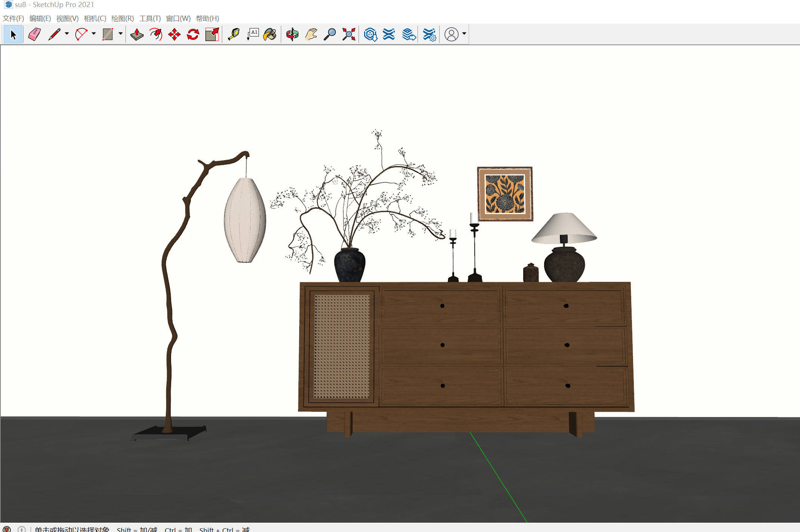Open the 视图(V) menu
The width and height of the screenshot is (800, 532).
click(68, 18)
